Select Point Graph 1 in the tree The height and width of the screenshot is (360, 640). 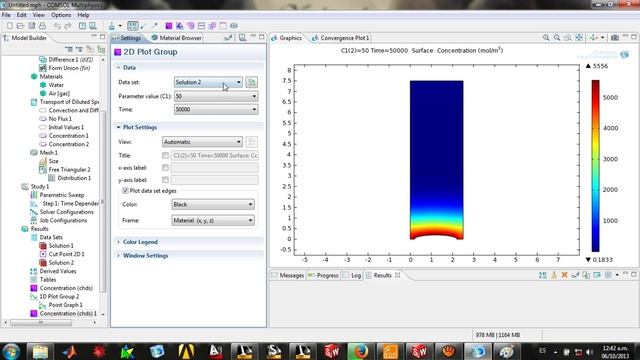tap(65, 305)
